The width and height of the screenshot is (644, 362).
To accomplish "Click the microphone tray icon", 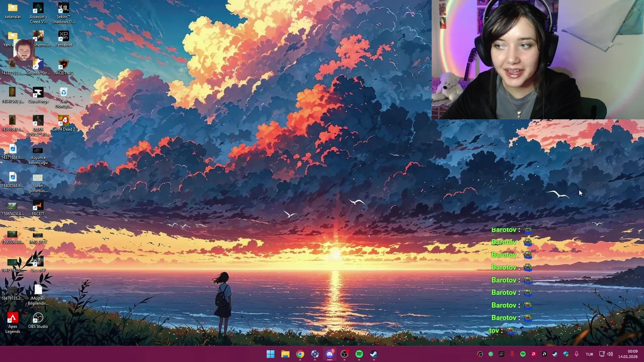I will point(577,354).
